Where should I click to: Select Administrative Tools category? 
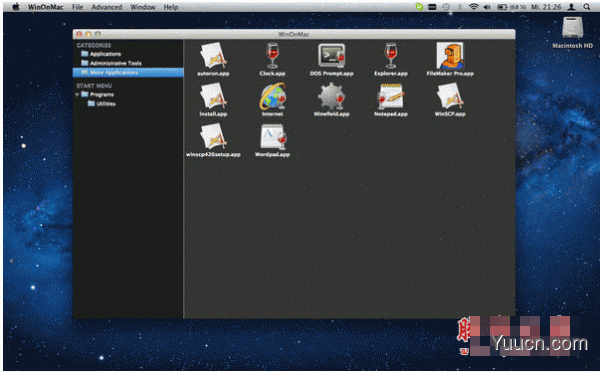pos(111,63)
